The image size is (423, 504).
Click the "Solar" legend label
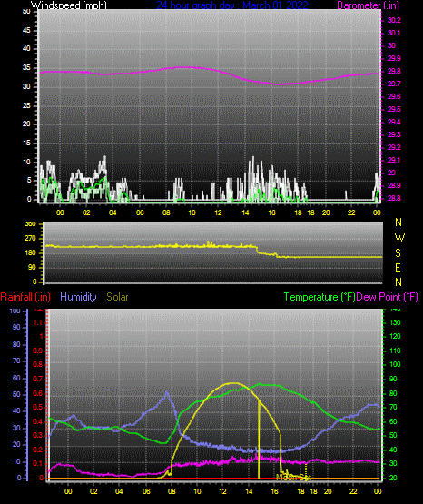[117, 297]
